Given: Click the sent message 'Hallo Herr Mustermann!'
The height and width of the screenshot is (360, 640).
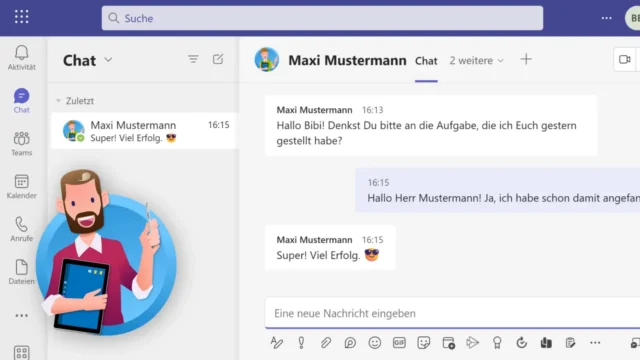Looking at the screenshot, I should pos(498,190).
